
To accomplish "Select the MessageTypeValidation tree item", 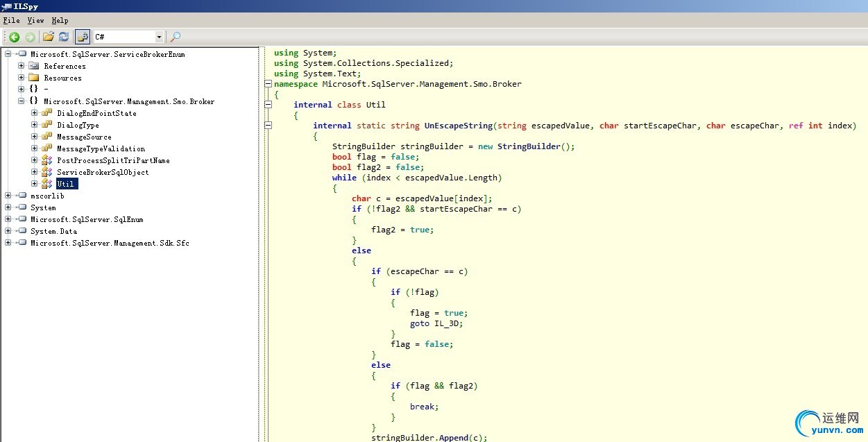I will 101,148.
